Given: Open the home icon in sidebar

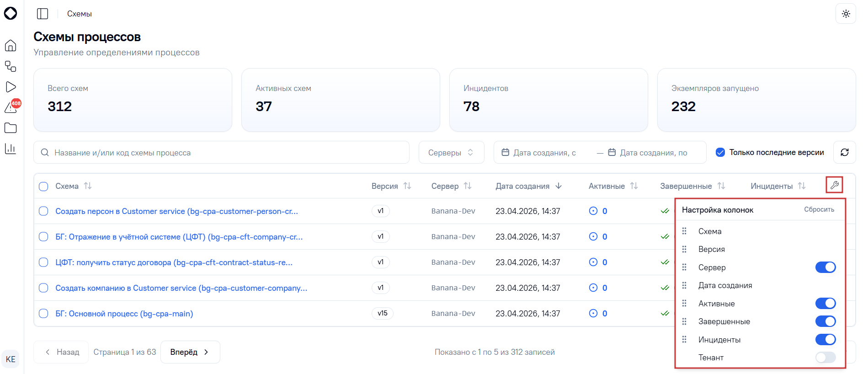Looking at the screenshot, I should coord(11,46).
